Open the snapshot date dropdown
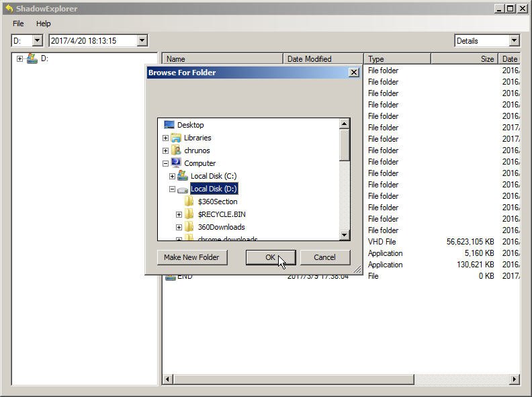 pos(142,41)
